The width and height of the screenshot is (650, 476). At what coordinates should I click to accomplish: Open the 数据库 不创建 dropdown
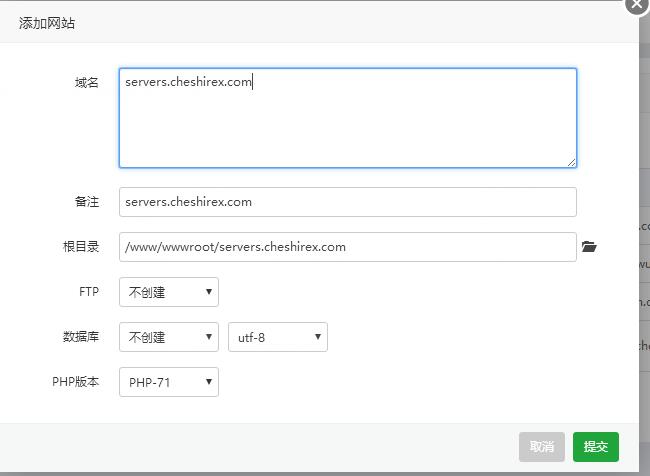[168, 337]
